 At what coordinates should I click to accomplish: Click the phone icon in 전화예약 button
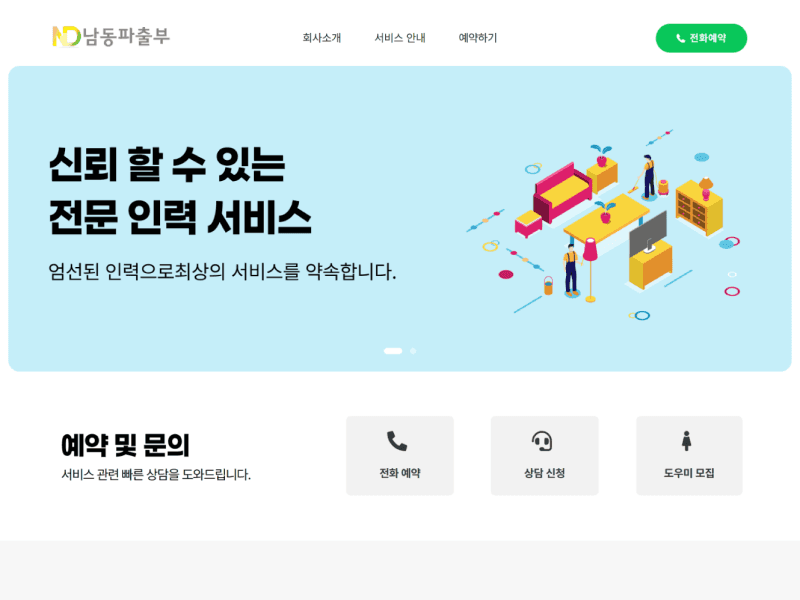coord(680,38)
